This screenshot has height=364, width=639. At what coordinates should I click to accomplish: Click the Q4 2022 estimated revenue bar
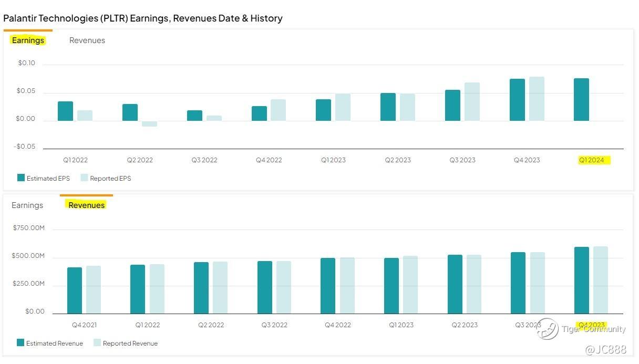click(x=328, y=286)
